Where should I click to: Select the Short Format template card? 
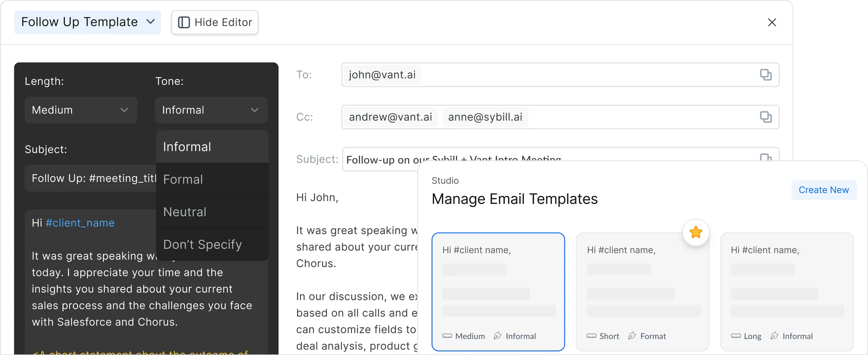coord(643,292)
